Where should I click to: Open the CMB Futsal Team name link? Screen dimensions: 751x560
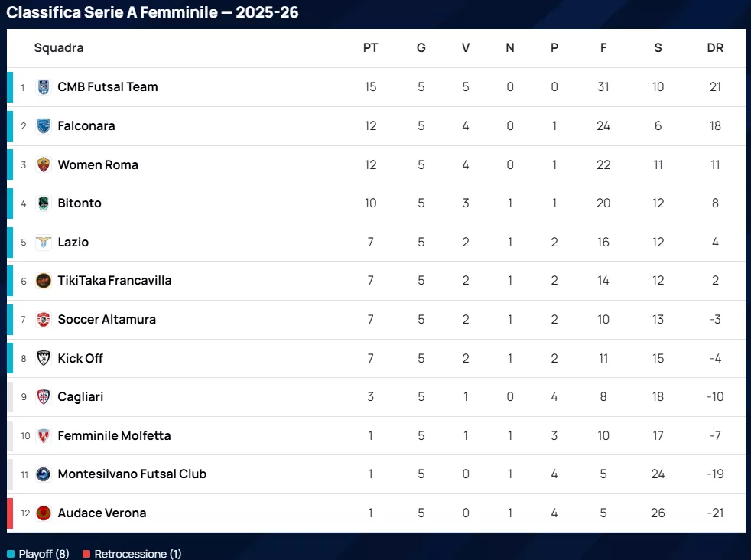(108, 87)
